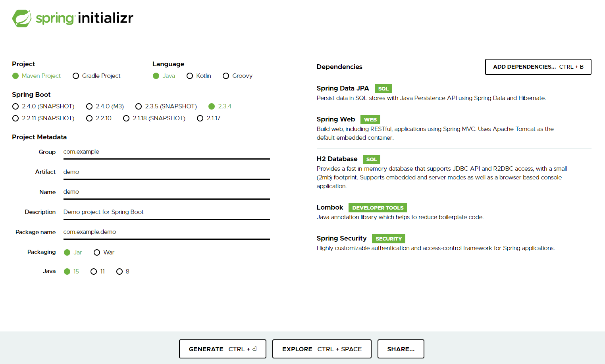Click the spring initializr title text
Viewport: 605px width, 364px height.
tap(85, 18)
